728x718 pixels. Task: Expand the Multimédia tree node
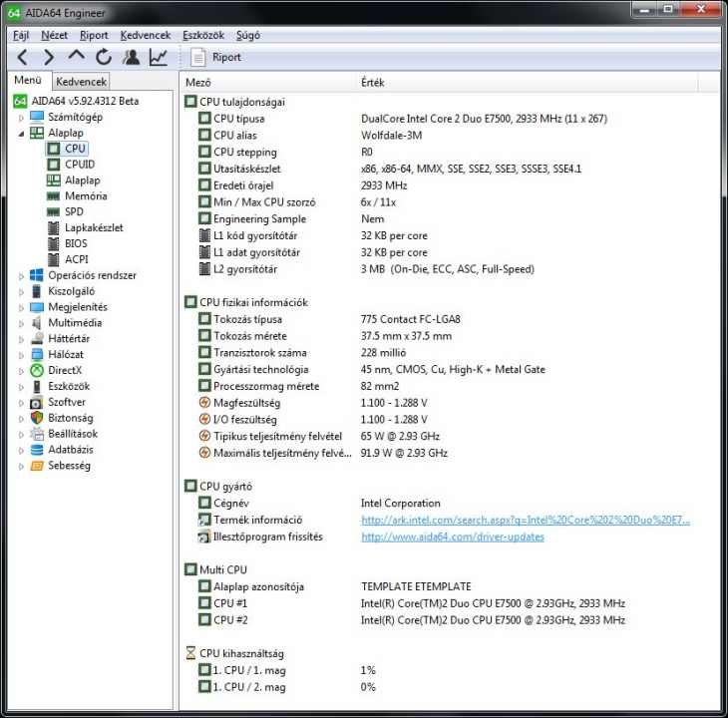21,323
